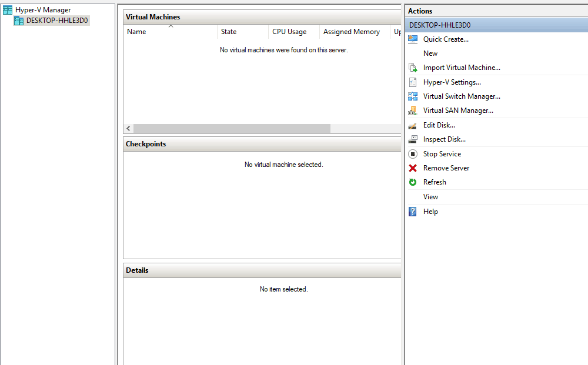
Task: Open Edit Disk wizard
Action: (x=439, y=125)
